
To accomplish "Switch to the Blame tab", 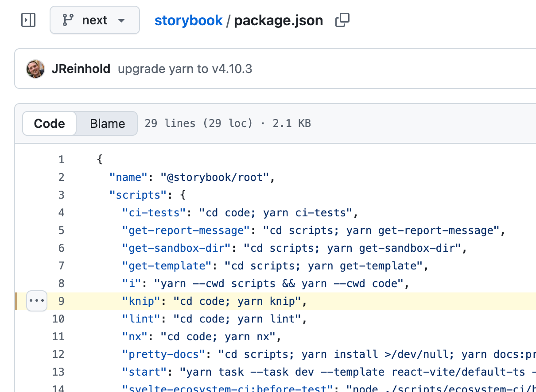I will 107,123.
